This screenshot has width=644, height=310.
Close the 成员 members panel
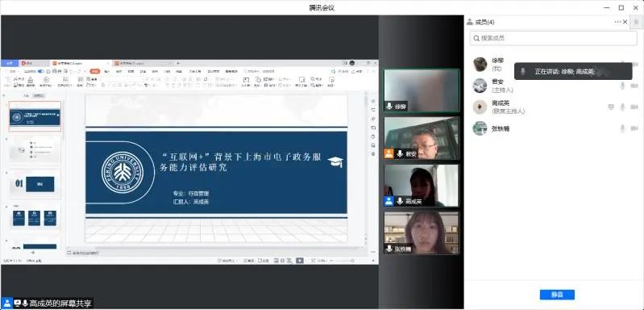tap(625, 22)
